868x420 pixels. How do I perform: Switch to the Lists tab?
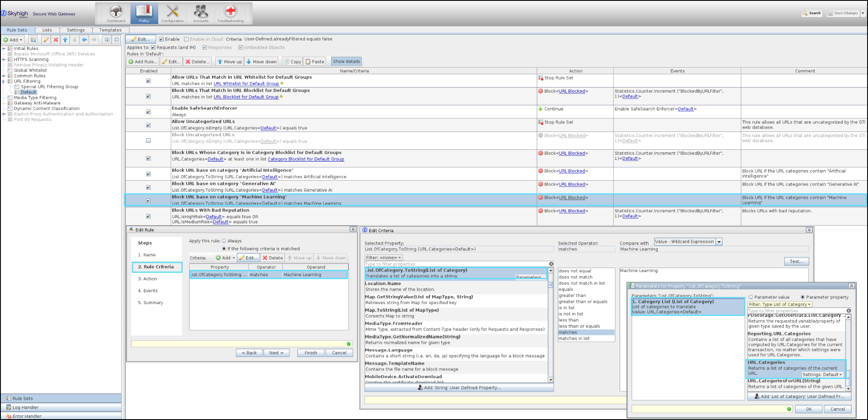47,30
